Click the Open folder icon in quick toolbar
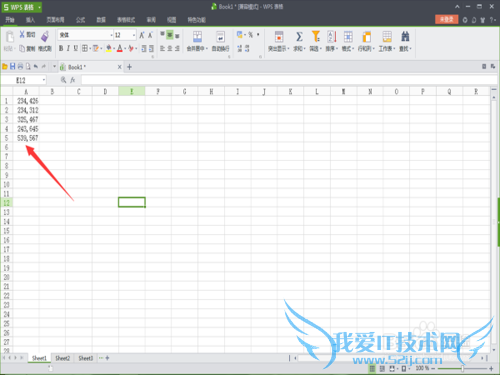 [5, 67]
